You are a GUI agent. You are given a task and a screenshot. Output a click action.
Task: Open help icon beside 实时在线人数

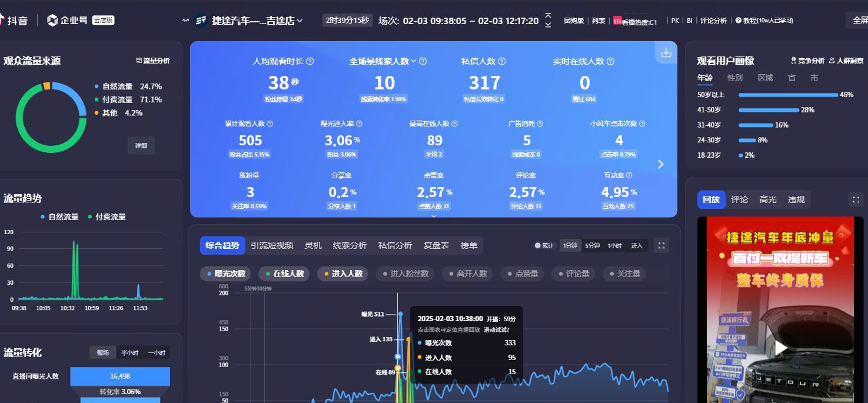(610, 61)
